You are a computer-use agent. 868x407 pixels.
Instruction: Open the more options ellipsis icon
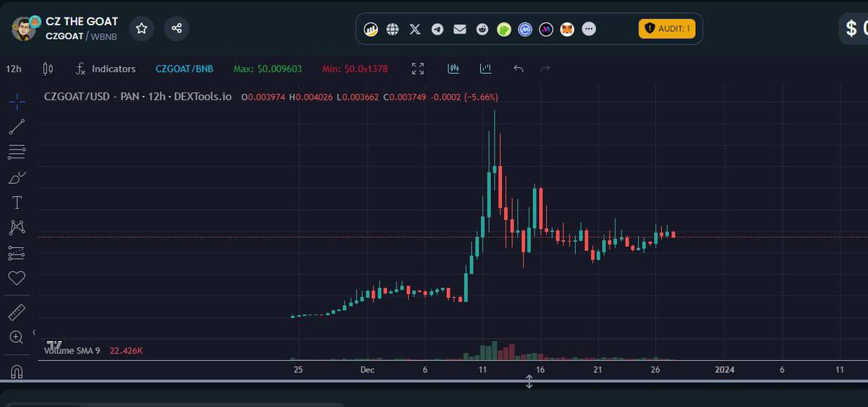click(x=590, y=29)
